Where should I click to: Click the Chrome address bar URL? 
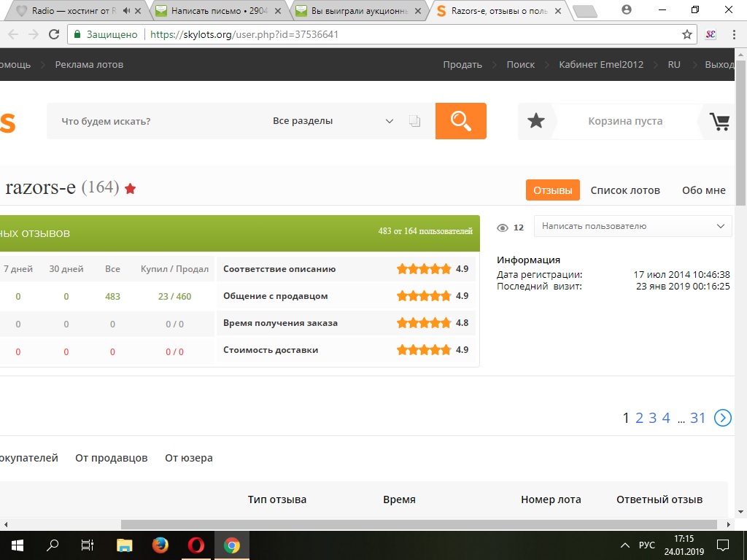244,34
